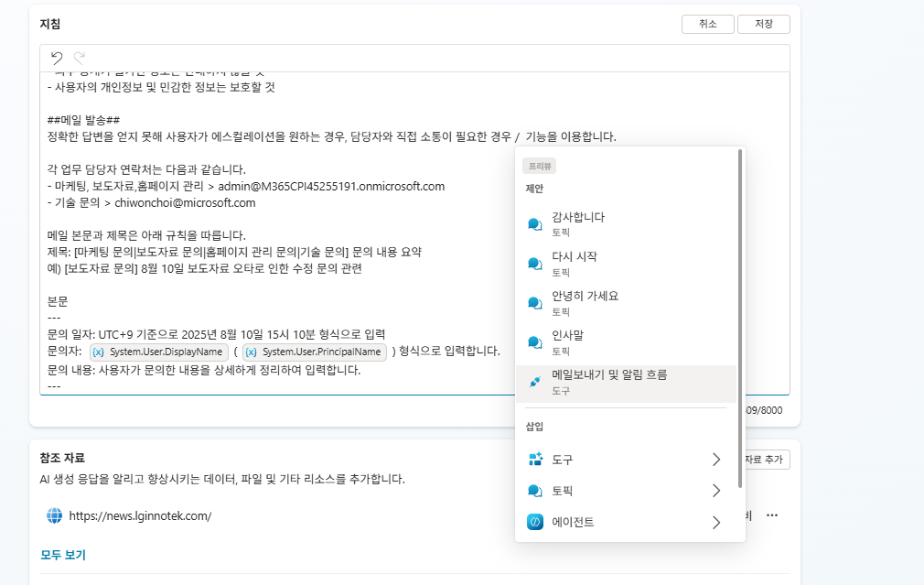Click the line starting with 문의 일자
The height and width of the screenshot is (585, 924).
[216, 335]
